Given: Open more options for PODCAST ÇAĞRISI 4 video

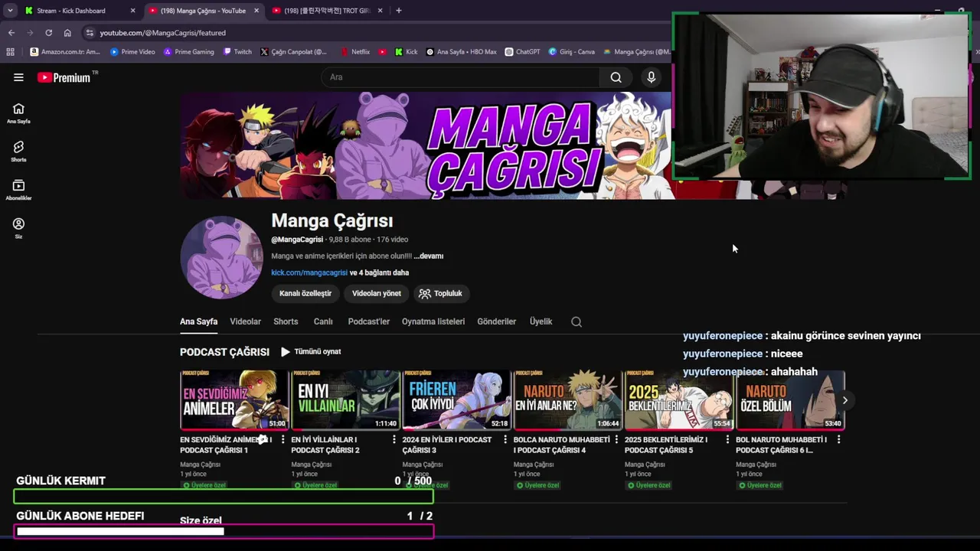Looking at the screenshot, I should [x=616, y=439].
